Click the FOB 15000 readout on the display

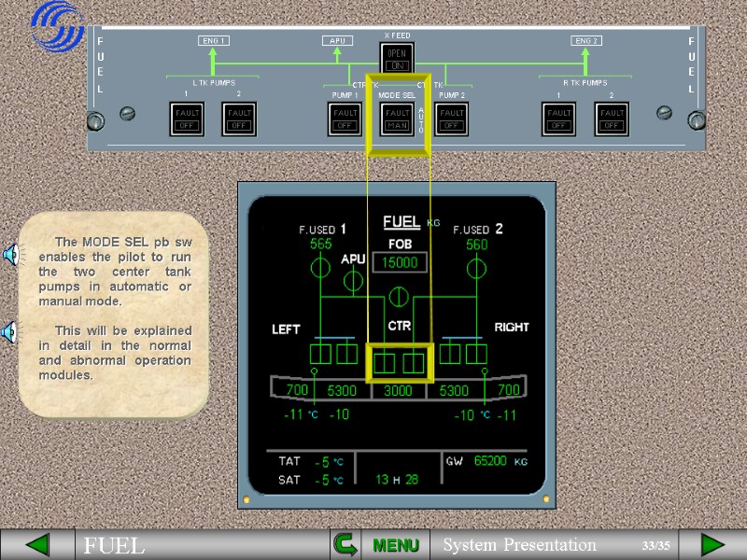(400, 262)
